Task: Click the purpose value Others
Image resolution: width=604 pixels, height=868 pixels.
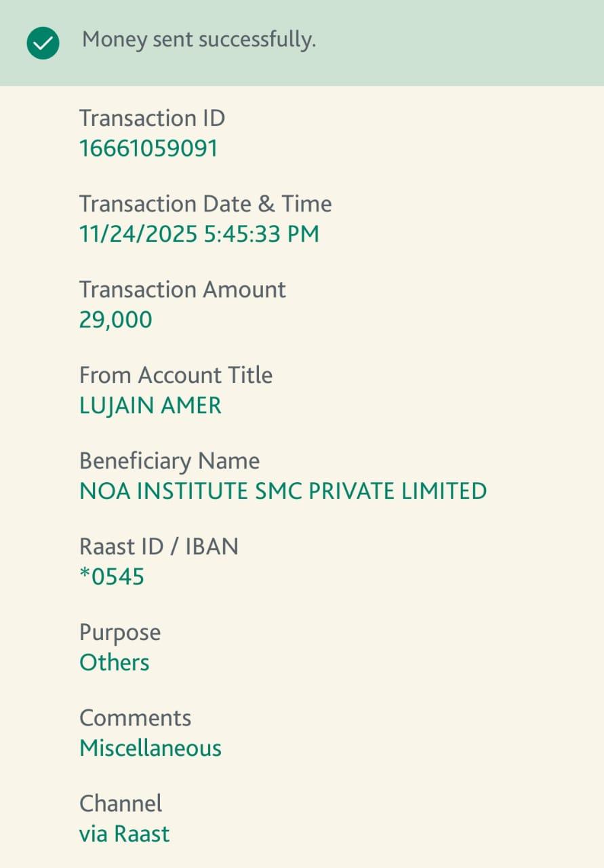Action: tap(115, 663)
